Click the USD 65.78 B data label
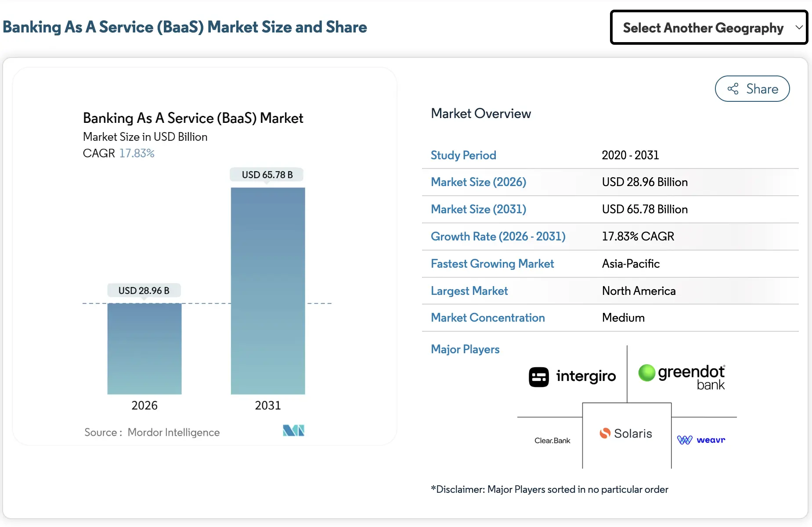 267,174
